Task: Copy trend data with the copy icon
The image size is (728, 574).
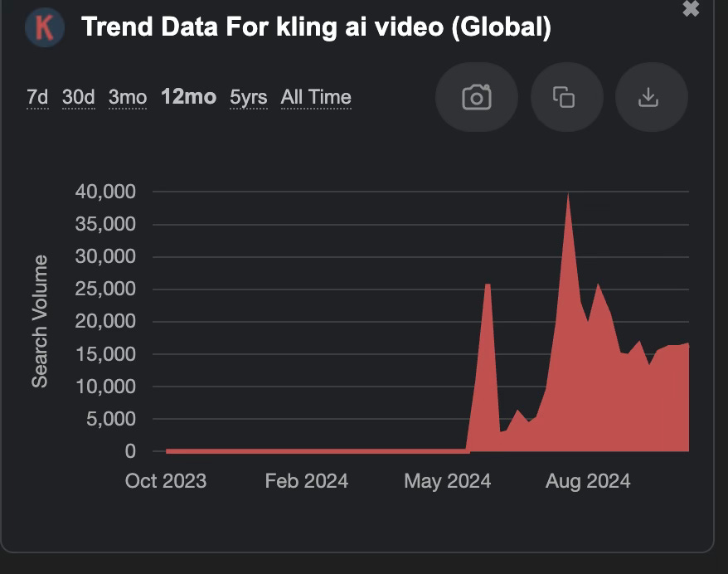Action: tap(567, 97)
